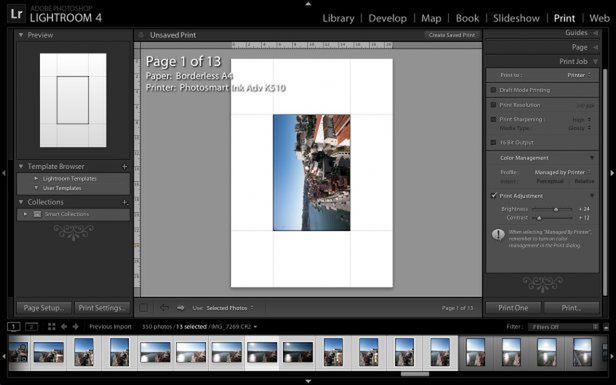
Task: Switch to the Develop module
Action: [x=387, y=18]
